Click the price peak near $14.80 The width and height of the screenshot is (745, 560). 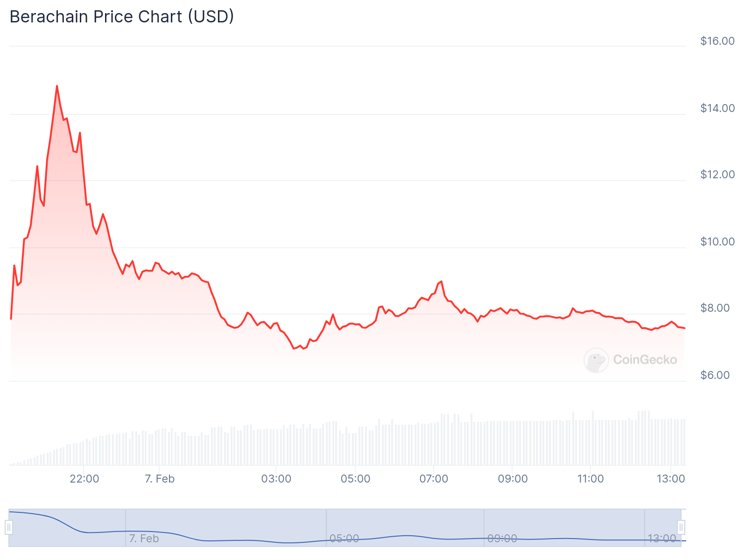(57, 86)
